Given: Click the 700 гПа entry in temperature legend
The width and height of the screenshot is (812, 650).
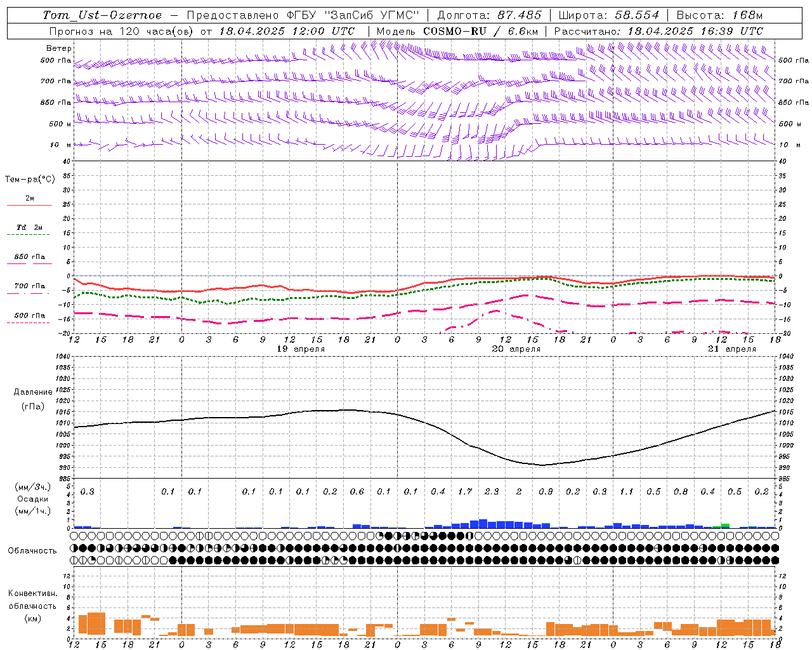Looking at the screenshot, I should pyautogui.click(x=30, y=286).
